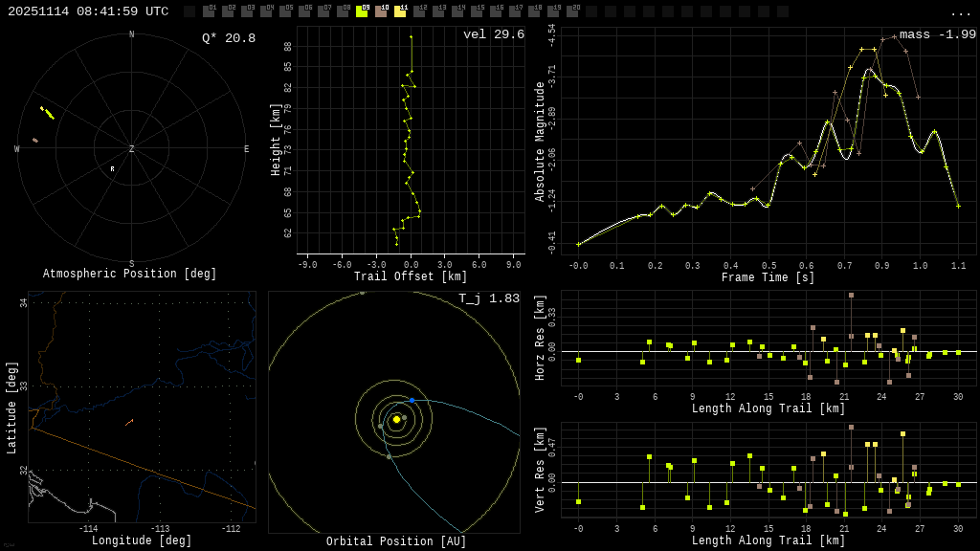Toggle the yellow station 11 square

400,11
